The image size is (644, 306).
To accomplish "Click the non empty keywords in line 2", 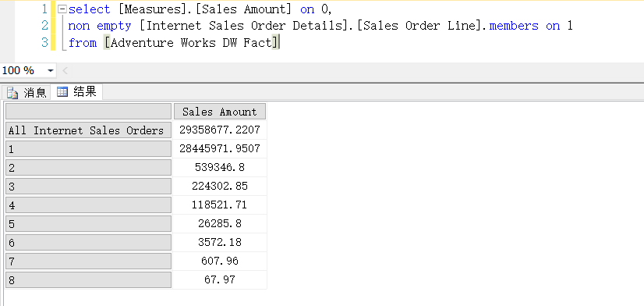I will pyautogui.click(x=99, y=26).
